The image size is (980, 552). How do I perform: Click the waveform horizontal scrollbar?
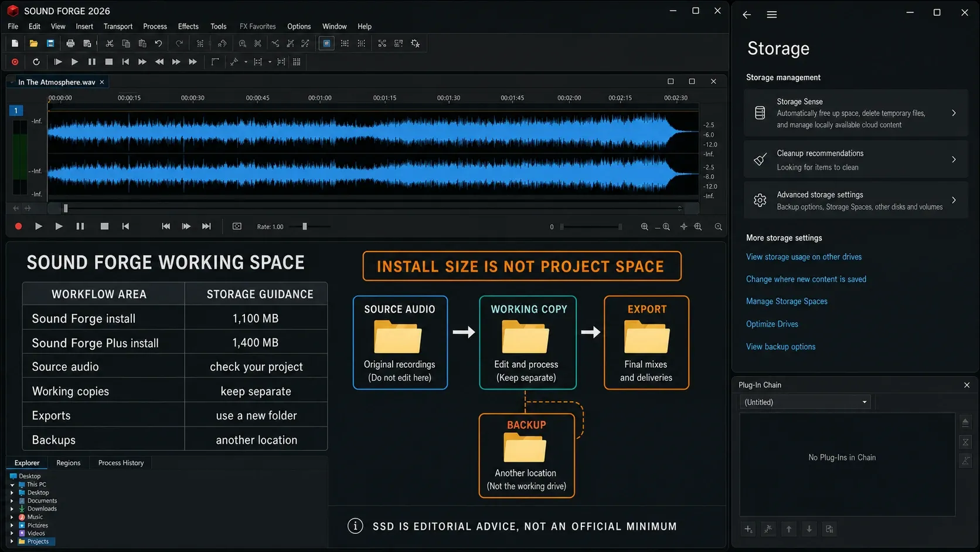pyautogui.click(x=373, y=208)
